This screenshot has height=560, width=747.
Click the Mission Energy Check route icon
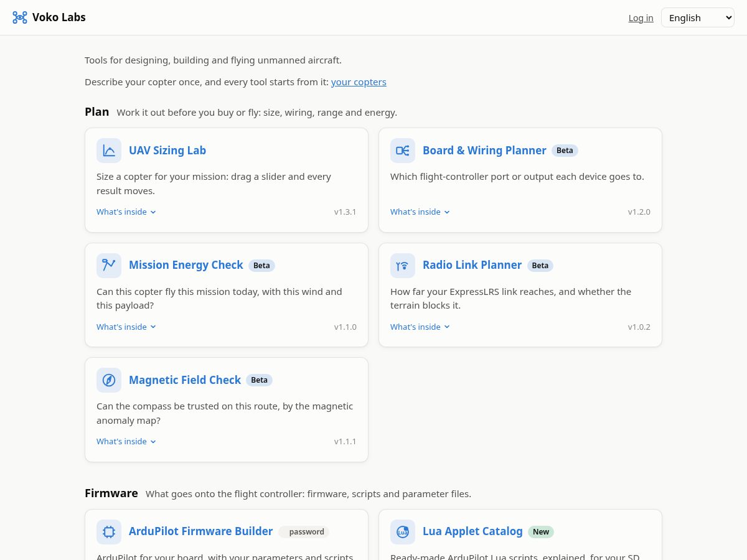click(109, 265)
